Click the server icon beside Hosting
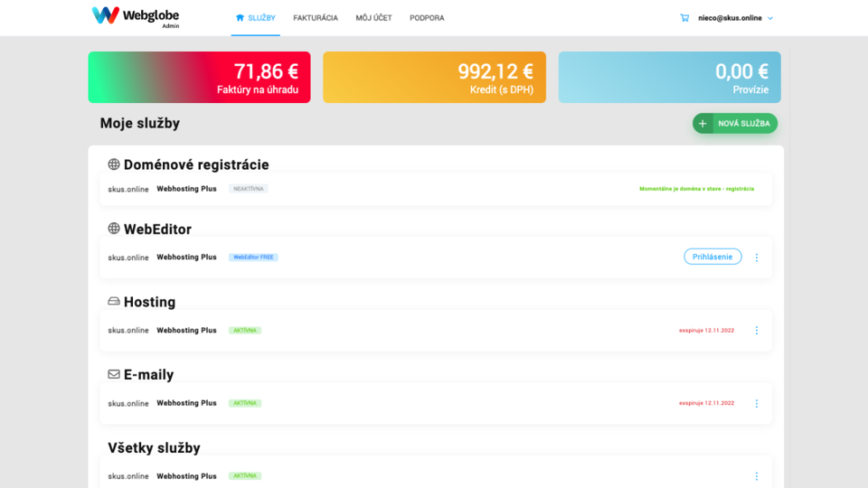This screenshot has width=868, height=488. click(114, 301)
